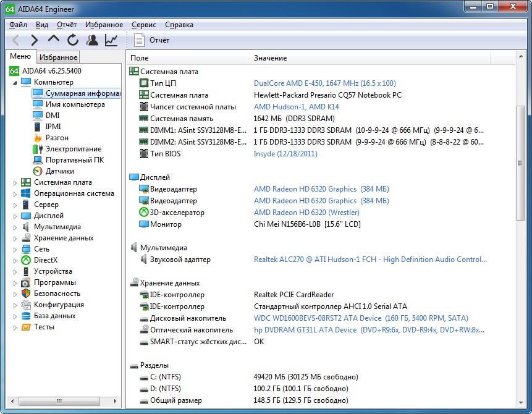The height and width of the screenshot is (414, 532).
Task: Click the Отчёт report toolbar button
Action: 151,40
